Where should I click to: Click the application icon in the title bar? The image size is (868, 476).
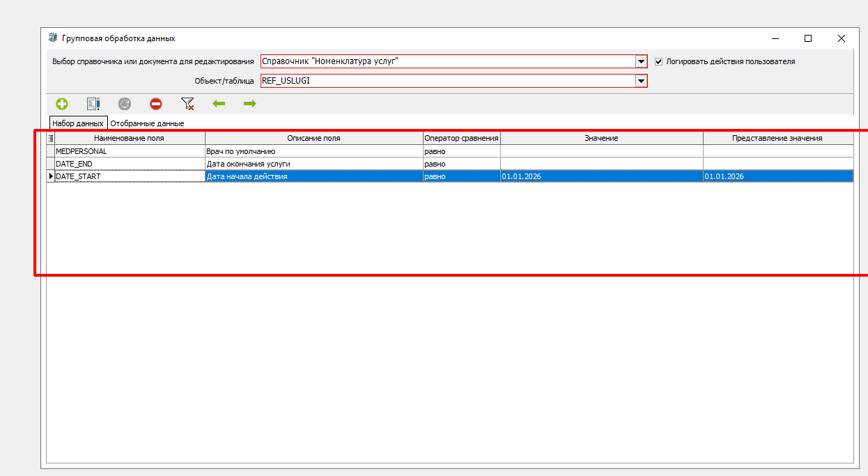click(x=53, y=38)
